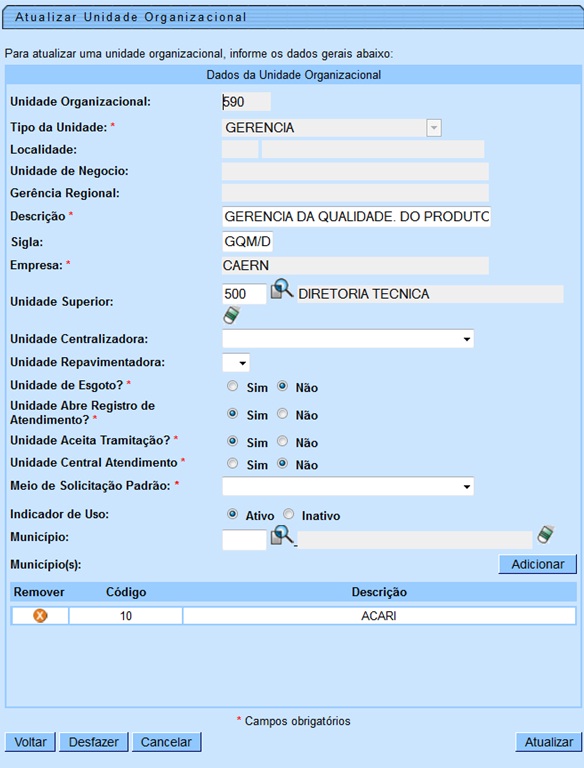Click the Atualizar Unidade Organizacional title
584x768 pixels.
point(130,17)
